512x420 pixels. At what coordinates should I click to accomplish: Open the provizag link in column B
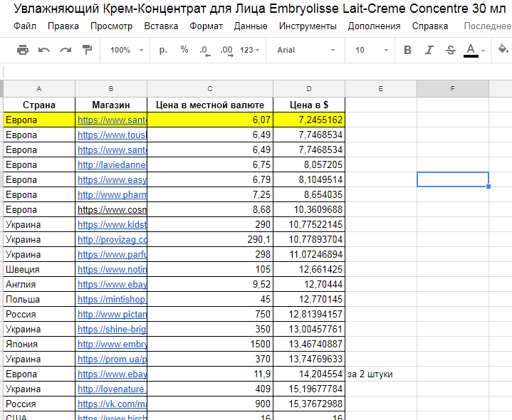click(x=112, y=239)
